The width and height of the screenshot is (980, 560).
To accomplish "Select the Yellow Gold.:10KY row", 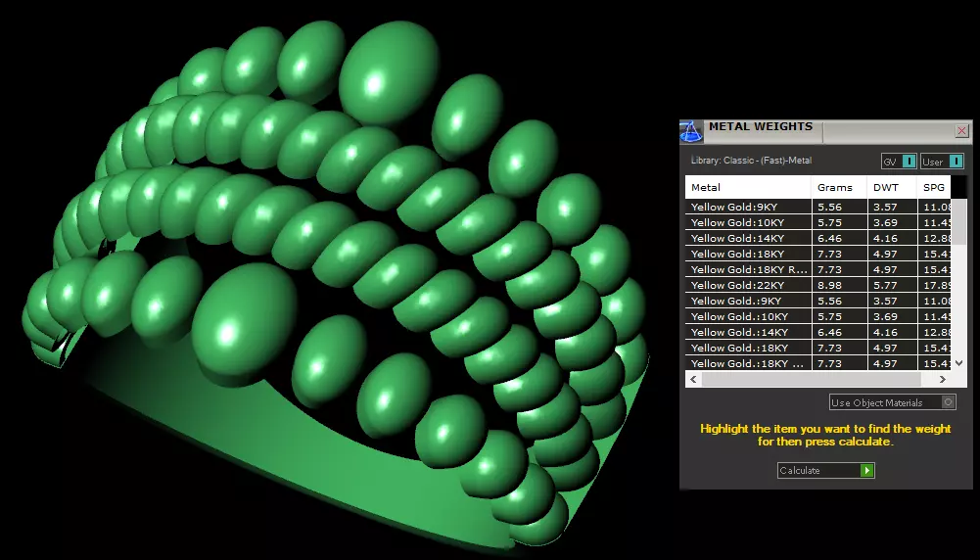I will tap(817, 316).
